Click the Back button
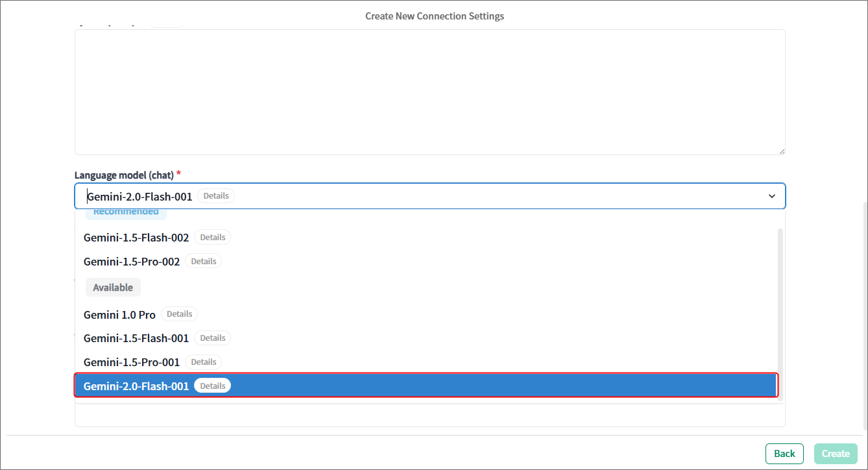Screen dimensions: 868x470 tap(784, 454)
